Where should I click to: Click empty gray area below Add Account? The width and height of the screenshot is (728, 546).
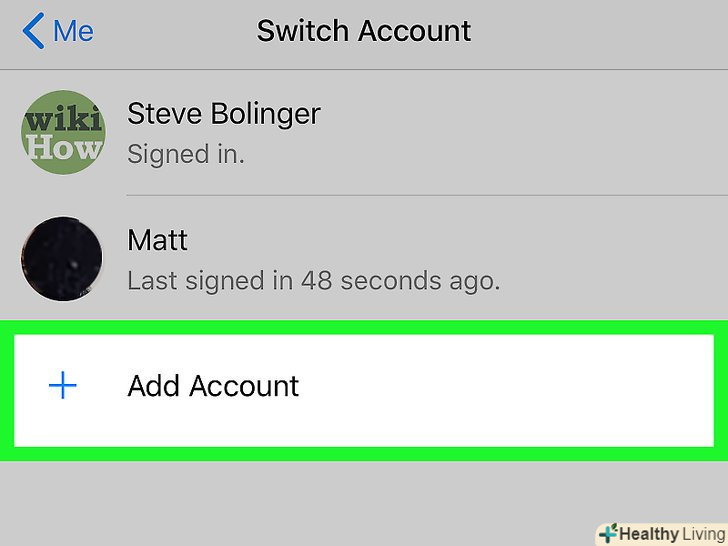tap(300, 500)
